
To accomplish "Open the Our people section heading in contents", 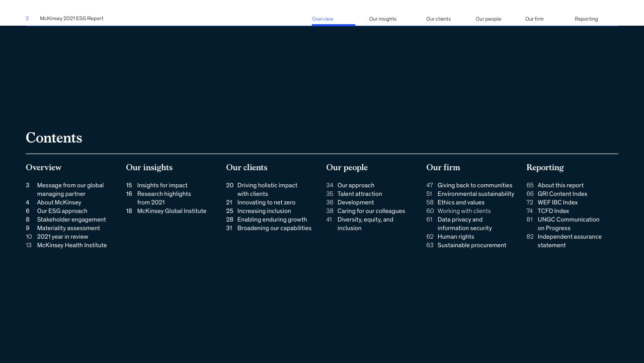I will point(347,168).
